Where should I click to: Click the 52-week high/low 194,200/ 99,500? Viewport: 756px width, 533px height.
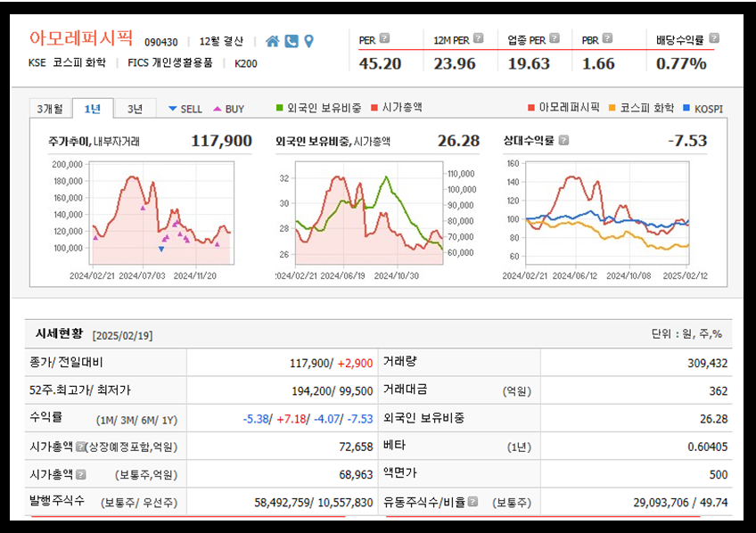coord(333,391)
